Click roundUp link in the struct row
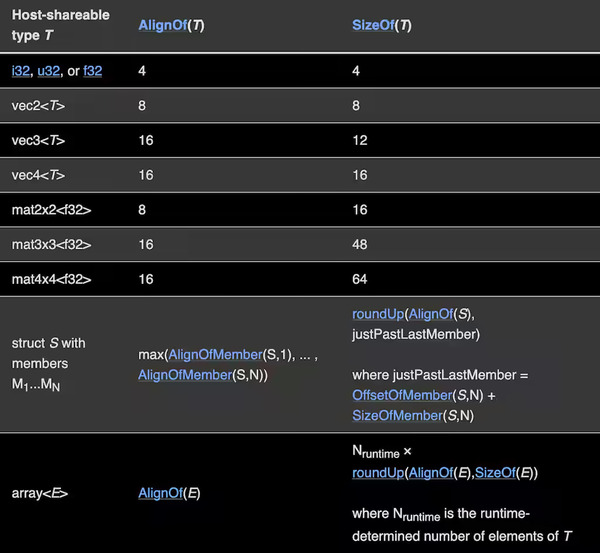This screenshot has height=553, width=600. point(376,315)
